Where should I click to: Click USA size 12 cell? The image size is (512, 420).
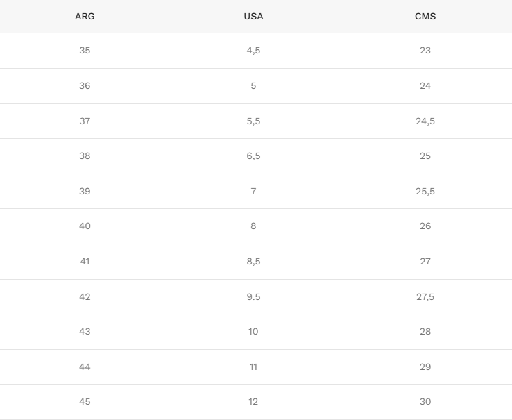tap(253, 402)
